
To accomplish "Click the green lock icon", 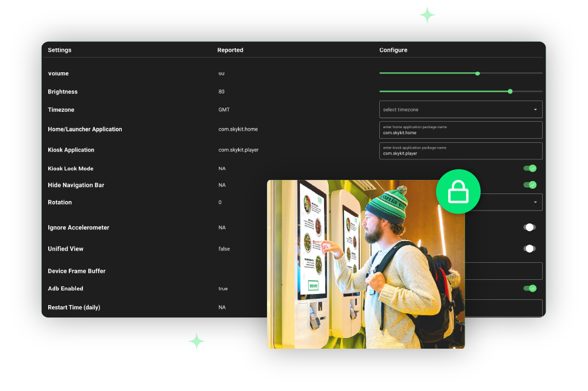I will click(458, 191).
